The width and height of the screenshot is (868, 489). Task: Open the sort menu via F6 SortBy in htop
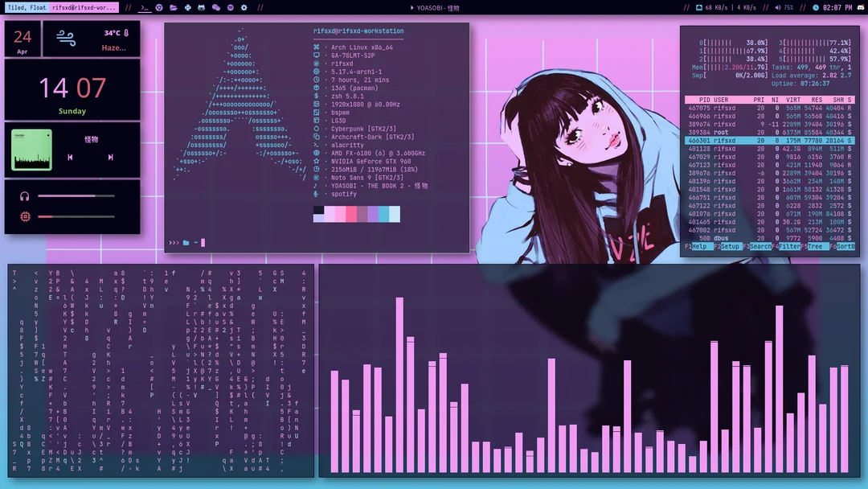(848, 246)
